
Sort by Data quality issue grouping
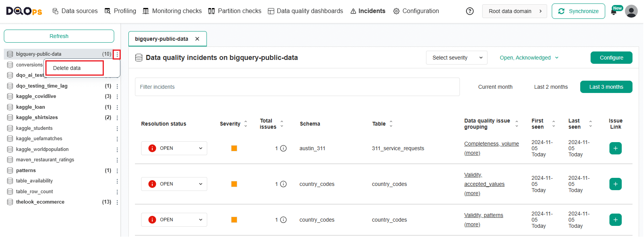pos(517,124)
